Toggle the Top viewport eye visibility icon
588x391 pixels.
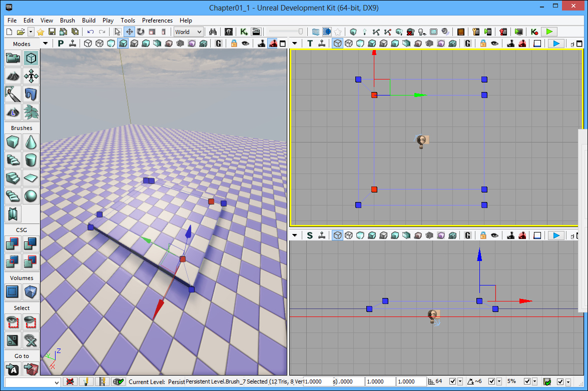[x=495, y=43]
